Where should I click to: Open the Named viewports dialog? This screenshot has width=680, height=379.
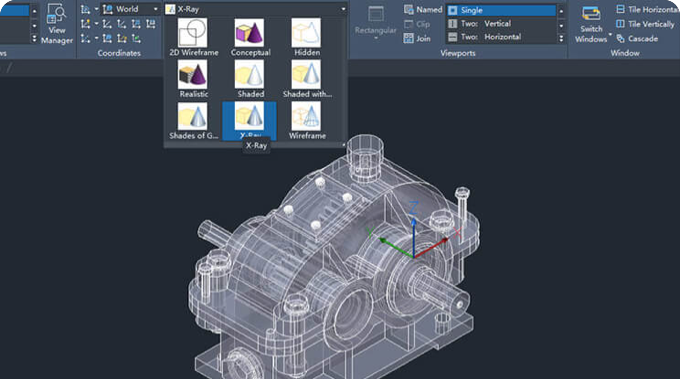coord(423,10)
